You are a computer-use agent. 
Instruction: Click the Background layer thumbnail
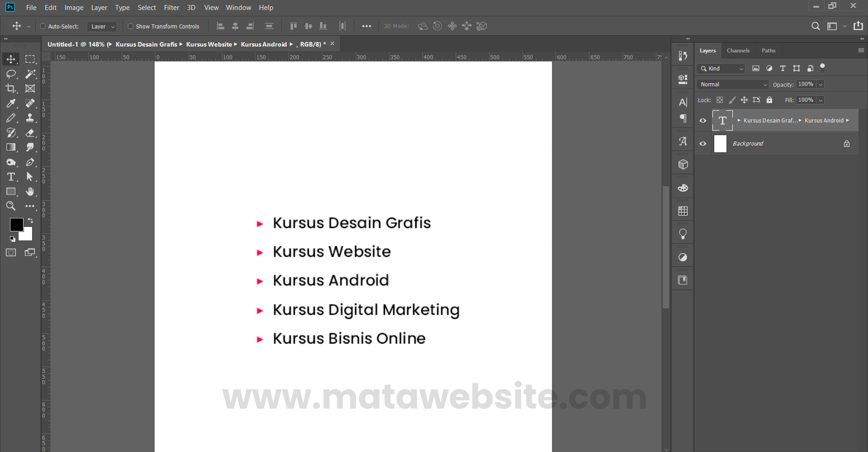(x=720, y=143)
